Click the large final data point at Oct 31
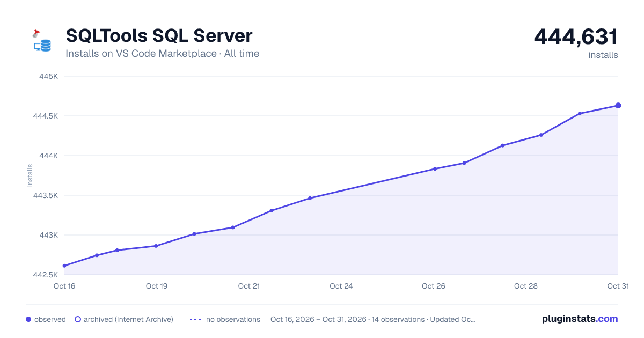644x338 pixels. [x=618, y=106]
